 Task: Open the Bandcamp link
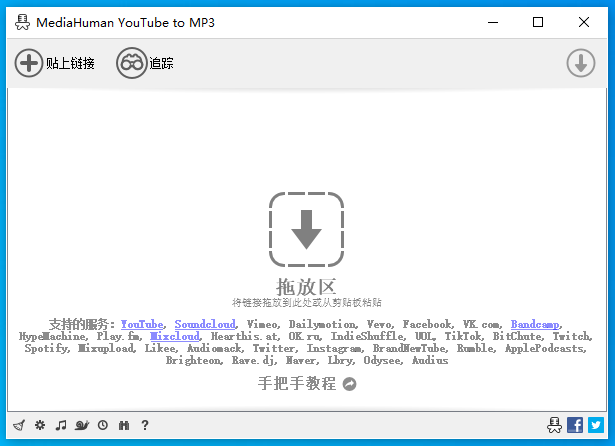(x=535, y=325)
